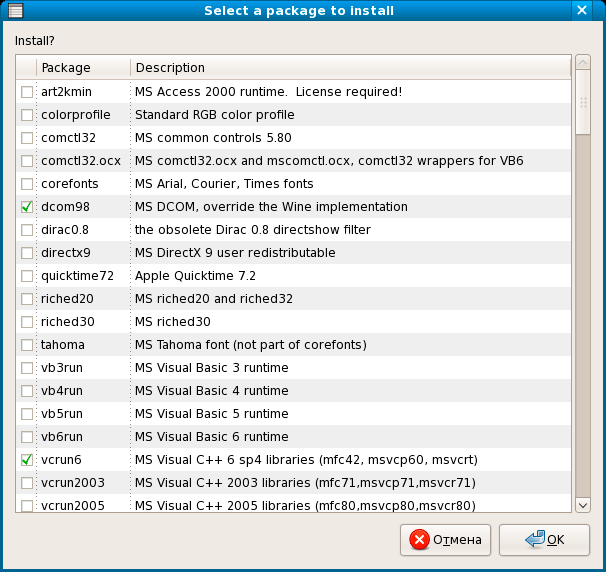Select 'MS Access 2000 runtime' description

(268, 92)
